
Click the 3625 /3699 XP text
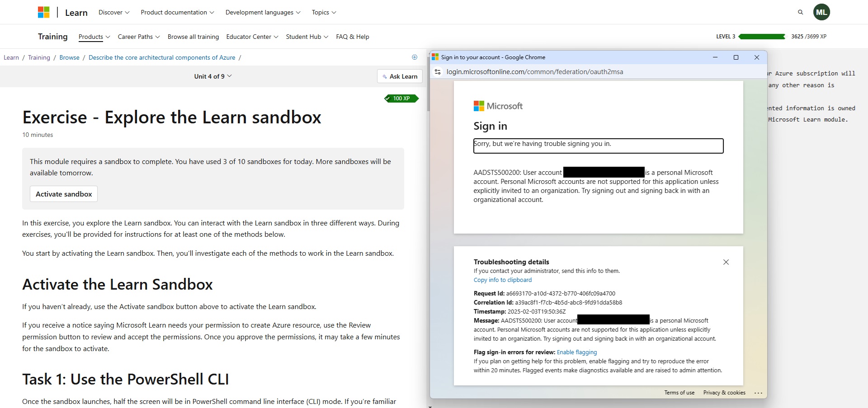(809, 37)
